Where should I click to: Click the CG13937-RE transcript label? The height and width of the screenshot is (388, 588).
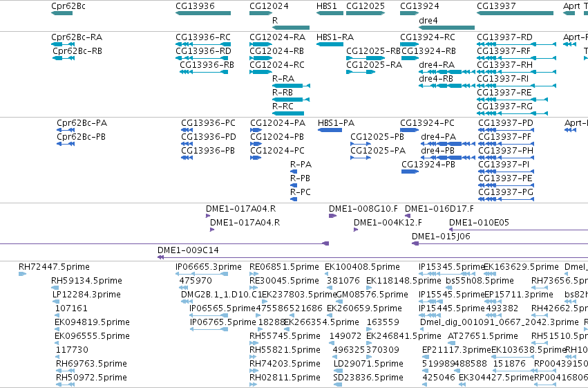click(x=504, y=93)
